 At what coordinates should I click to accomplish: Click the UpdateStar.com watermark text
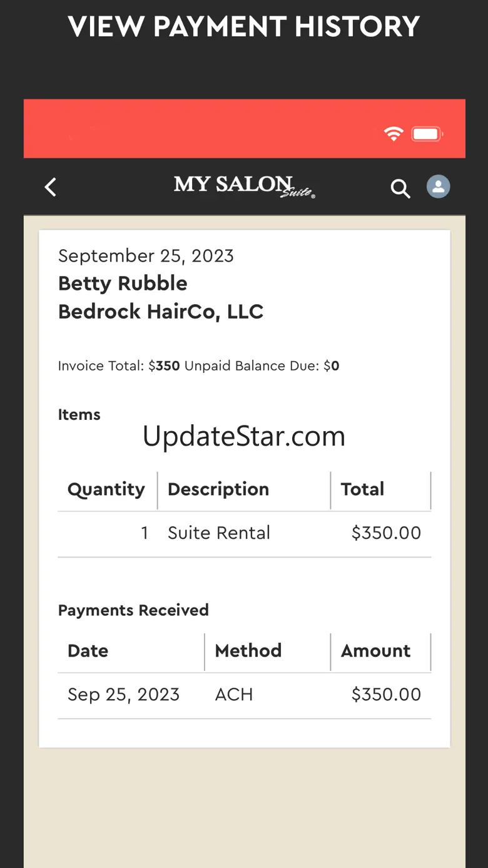[x=244, y=436]
